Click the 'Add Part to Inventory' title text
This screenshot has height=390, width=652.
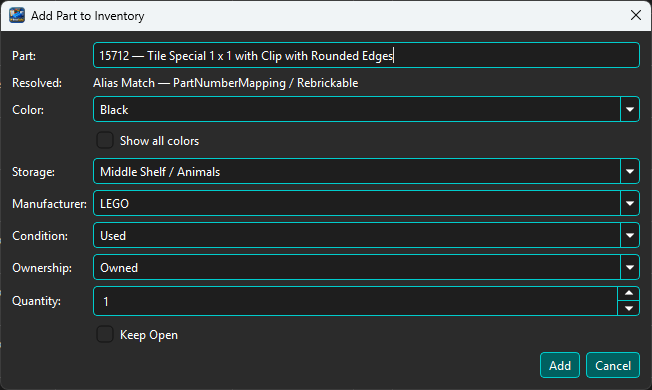click(88, 16)
